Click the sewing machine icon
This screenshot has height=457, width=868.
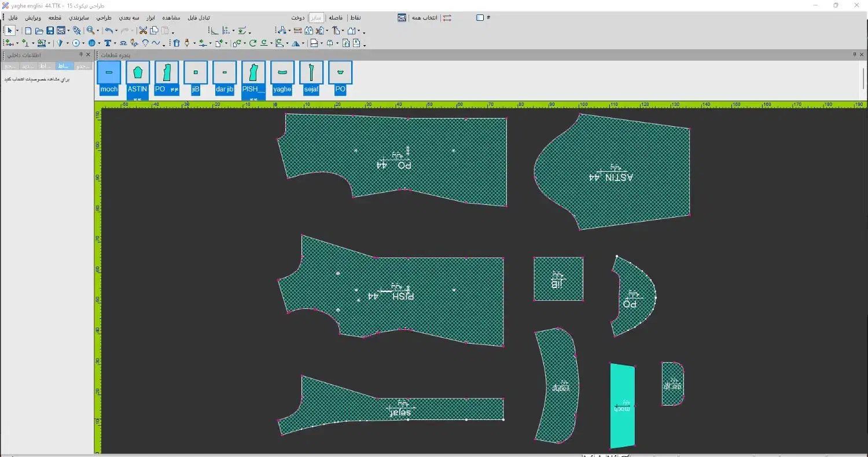(x=41, y=43)
